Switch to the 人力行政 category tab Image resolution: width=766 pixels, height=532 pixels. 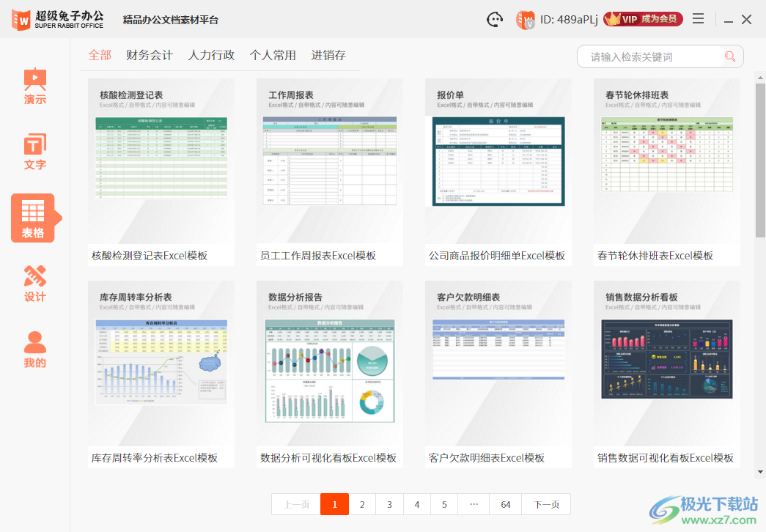211,55
